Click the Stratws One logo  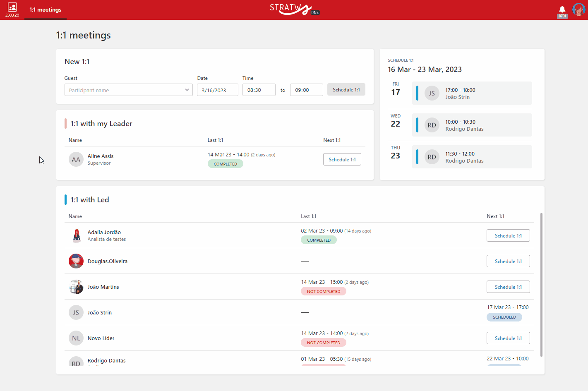[x=294, y=9]
